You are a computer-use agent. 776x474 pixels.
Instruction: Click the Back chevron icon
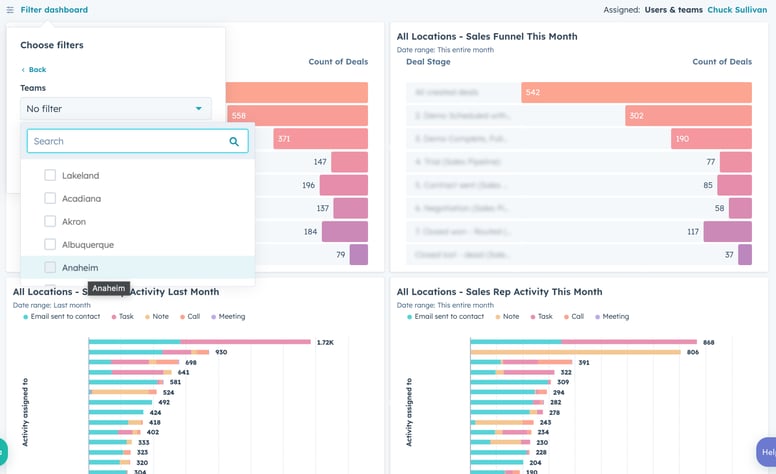(23, 70)
